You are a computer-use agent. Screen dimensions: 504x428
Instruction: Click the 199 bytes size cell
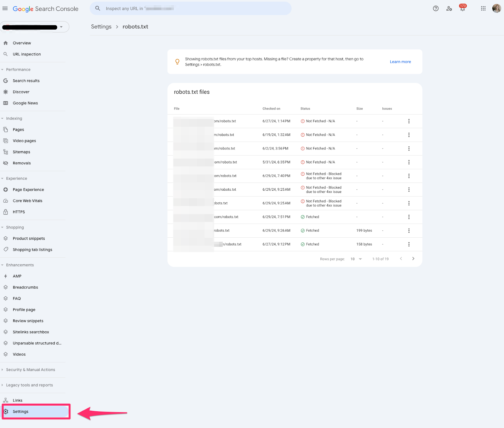pos(364,231)
